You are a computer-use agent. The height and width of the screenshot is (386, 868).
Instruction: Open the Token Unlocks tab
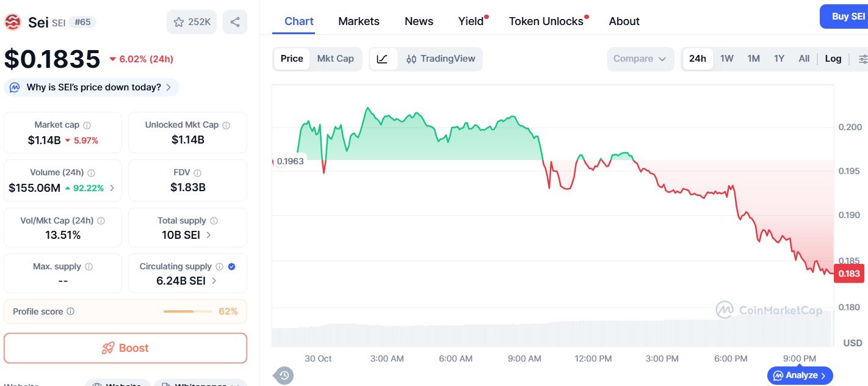pyautogui.click(x=545, y=21)
